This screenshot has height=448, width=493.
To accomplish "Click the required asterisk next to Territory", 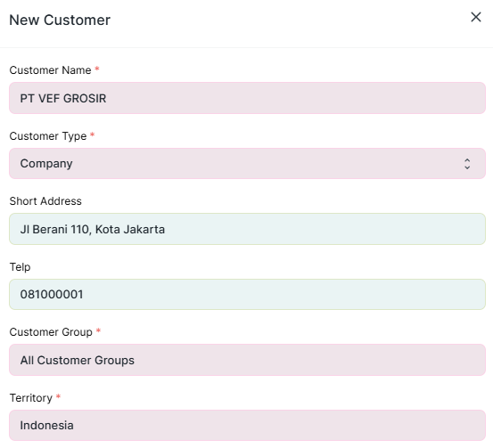I will click(x=58, y=396).
